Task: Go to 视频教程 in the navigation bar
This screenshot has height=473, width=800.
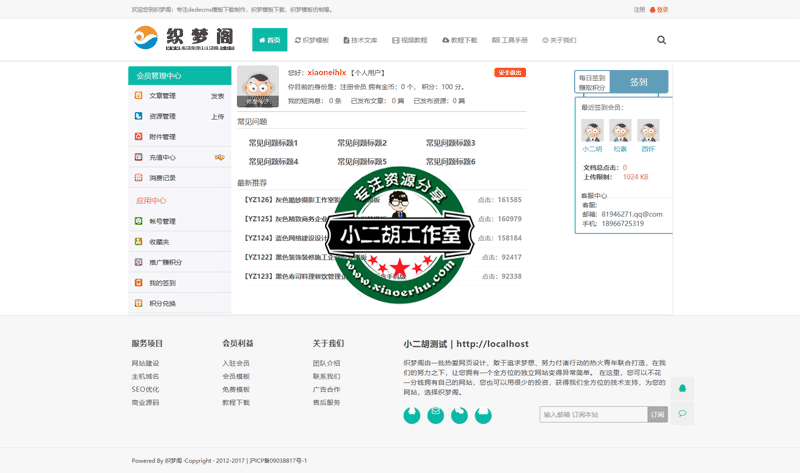Action: click(x=410, y=40)
